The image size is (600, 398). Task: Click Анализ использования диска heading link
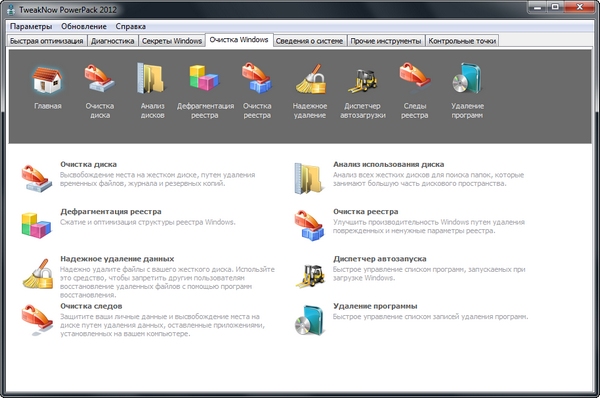coord(388,164)
